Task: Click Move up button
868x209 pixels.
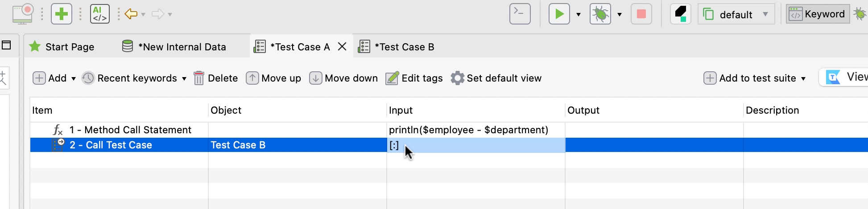Action: tap(274, 78)
